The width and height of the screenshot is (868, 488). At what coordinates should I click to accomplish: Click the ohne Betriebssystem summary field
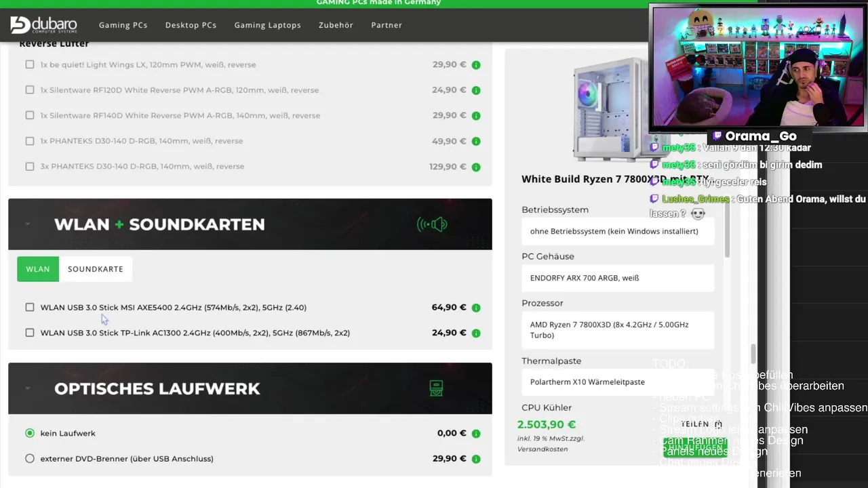(x=618, y=231)
